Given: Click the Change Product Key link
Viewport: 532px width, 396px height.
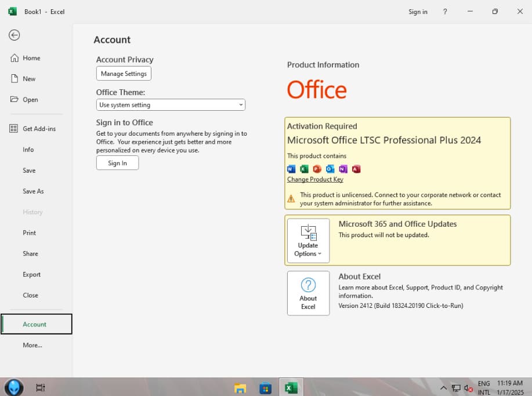Looking at the screenshot, I should point(315,179).
